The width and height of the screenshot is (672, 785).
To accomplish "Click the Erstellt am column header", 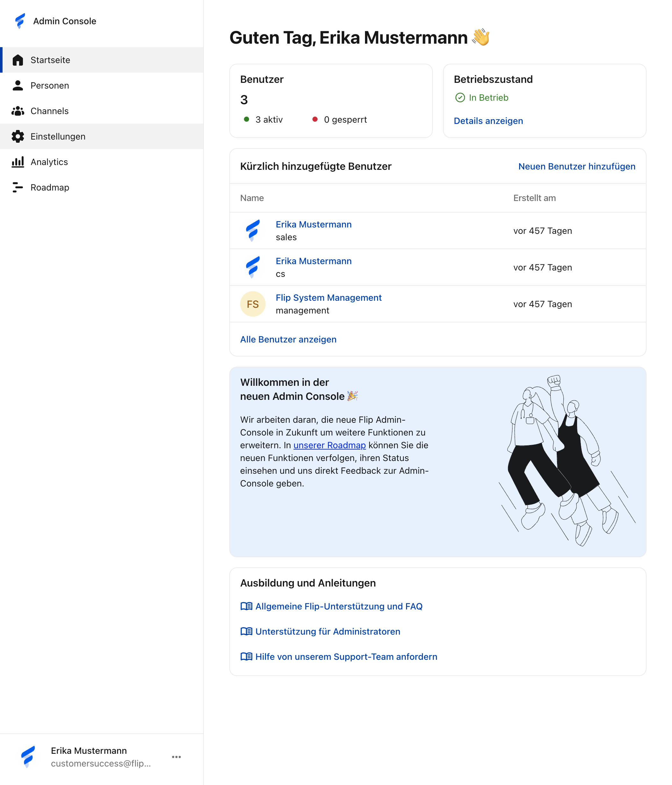I will (x=534, y=198).
